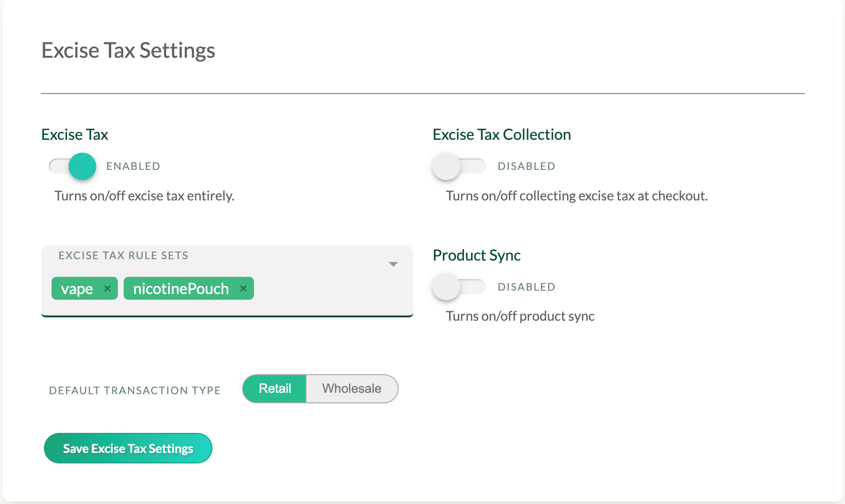Screen dimensions: 845x504
Task: Select the Retail transaction type
Action: (x=275, y=388)
